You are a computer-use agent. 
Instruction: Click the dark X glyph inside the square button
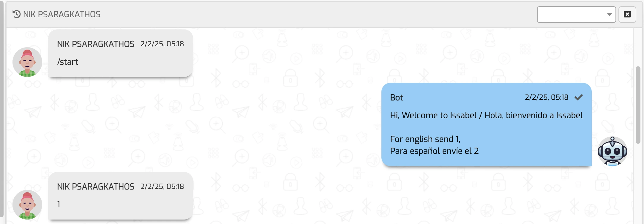point(627,14)
